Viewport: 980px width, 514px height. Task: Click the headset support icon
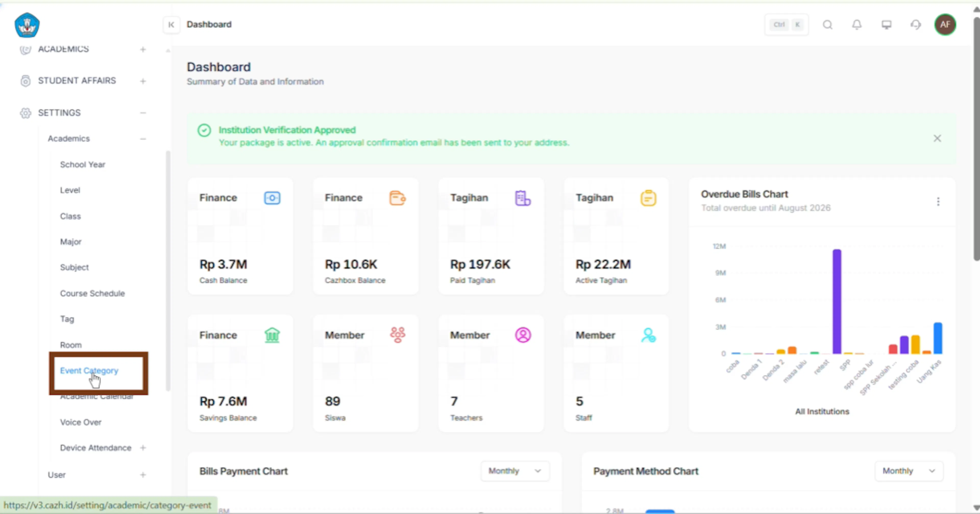pos(916,25)
